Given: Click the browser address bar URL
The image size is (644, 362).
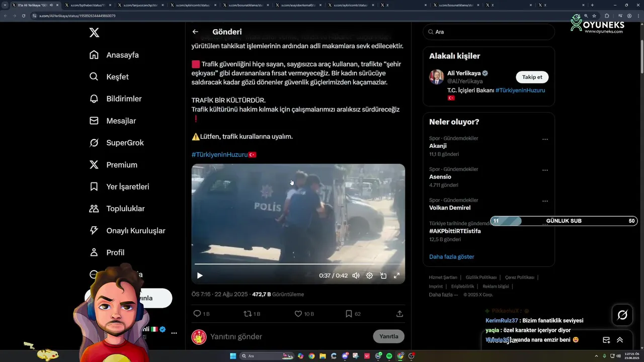Looking at the screenshot, I should (x=77, y=16).
